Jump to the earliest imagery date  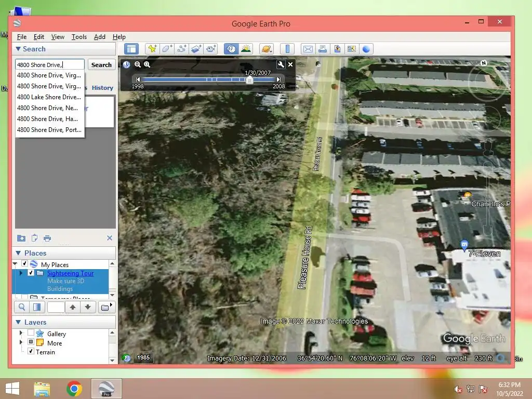click(138, 79)
